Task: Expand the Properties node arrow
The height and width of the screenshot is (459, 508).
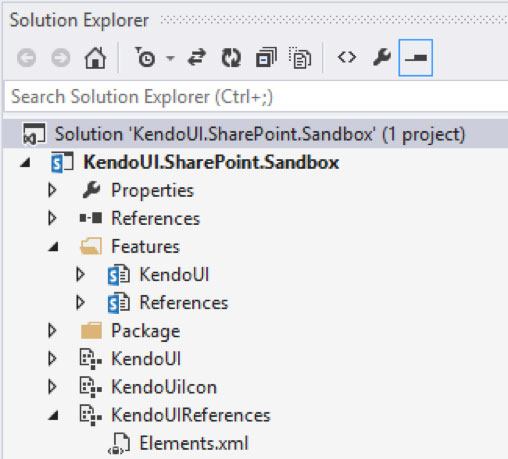Action: click(x=52, y=190)
